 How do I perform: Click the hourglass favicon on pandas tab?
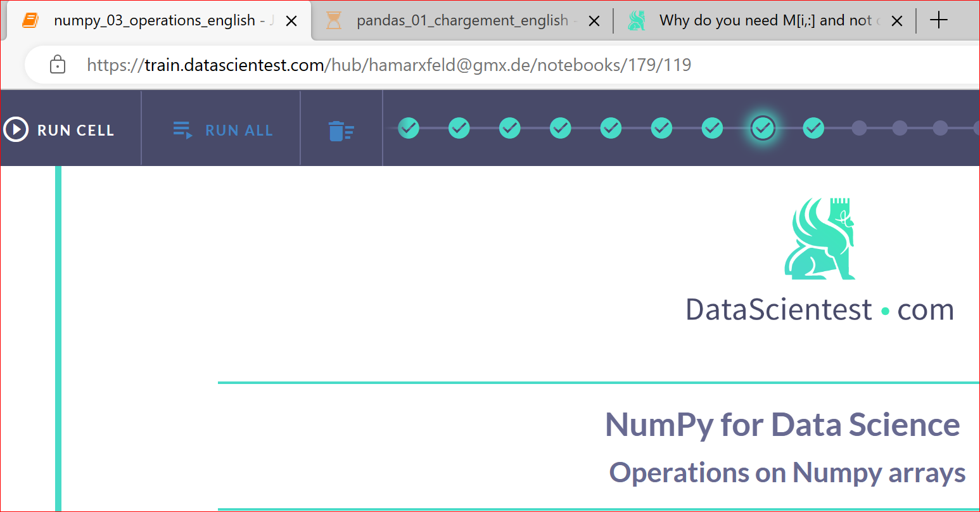click(x=334, y=21)
